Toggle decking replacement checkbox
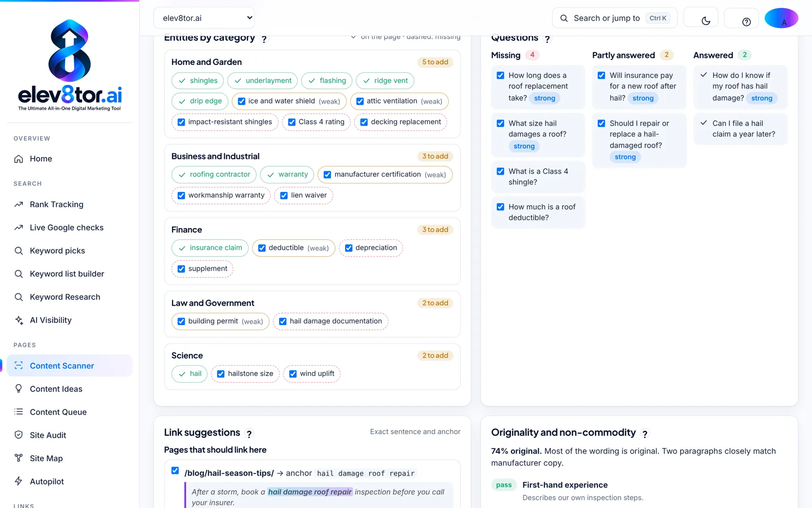 pyautogui.click(x=364, y=122)
